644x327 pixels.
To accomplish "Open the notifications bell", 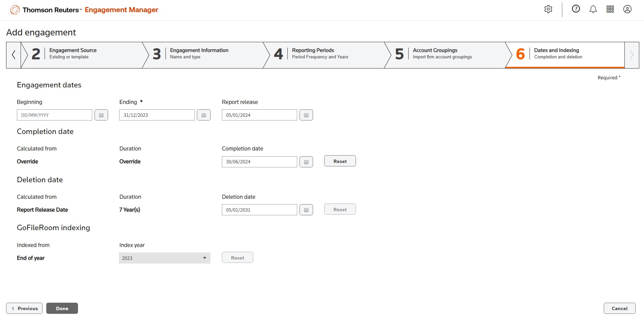I will [x=593, y=9].
